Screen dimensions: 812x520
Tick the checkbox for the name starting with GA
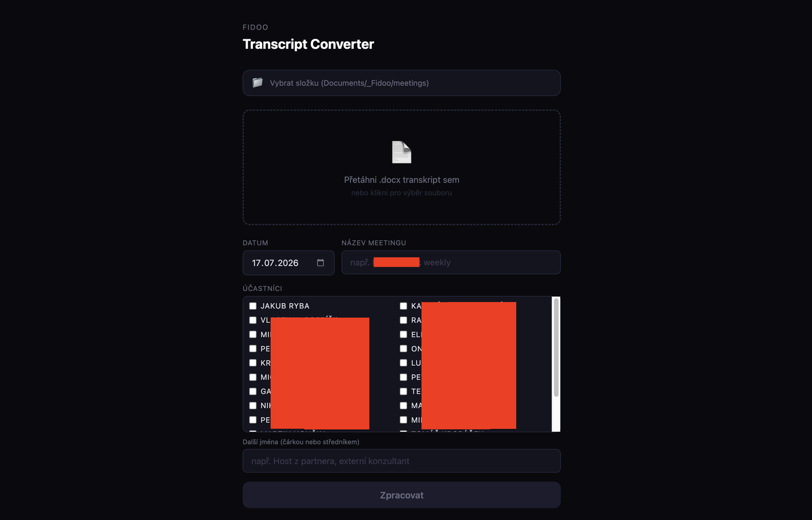click(253, 391)
